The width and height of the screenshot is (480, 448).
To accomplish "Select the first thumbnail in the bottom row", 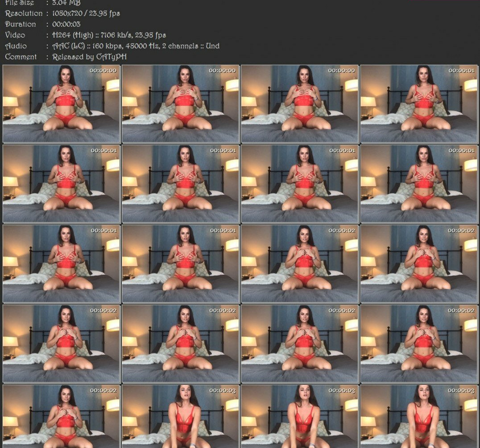I will (x=61, y=417).
